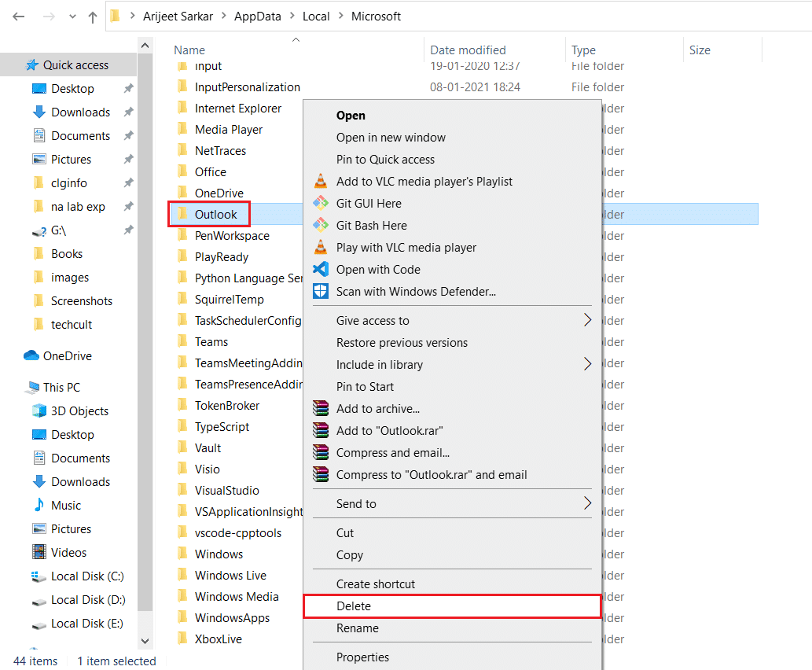Navigate to AppData in the address bar
This screenshot has height=670, width=812.
pos(257,17)
